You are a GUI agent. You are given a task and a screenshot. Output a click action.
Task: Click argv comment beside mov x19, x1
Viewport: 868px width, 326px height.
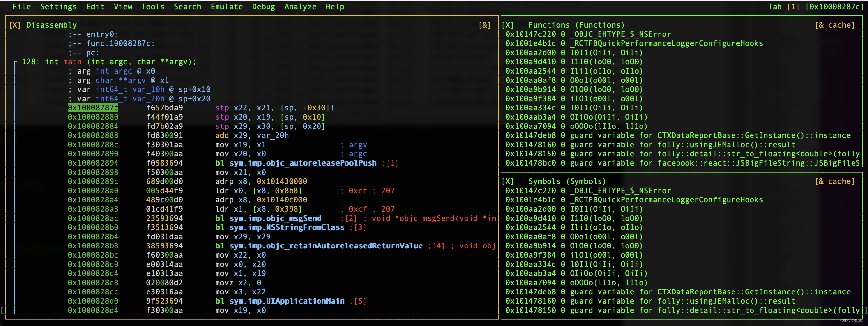[x=353, y=145]
